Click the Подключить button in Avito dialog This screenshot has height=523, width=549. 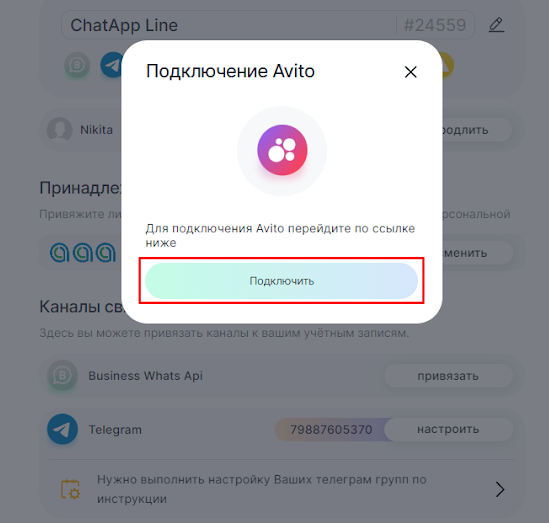tap(281, 281)
